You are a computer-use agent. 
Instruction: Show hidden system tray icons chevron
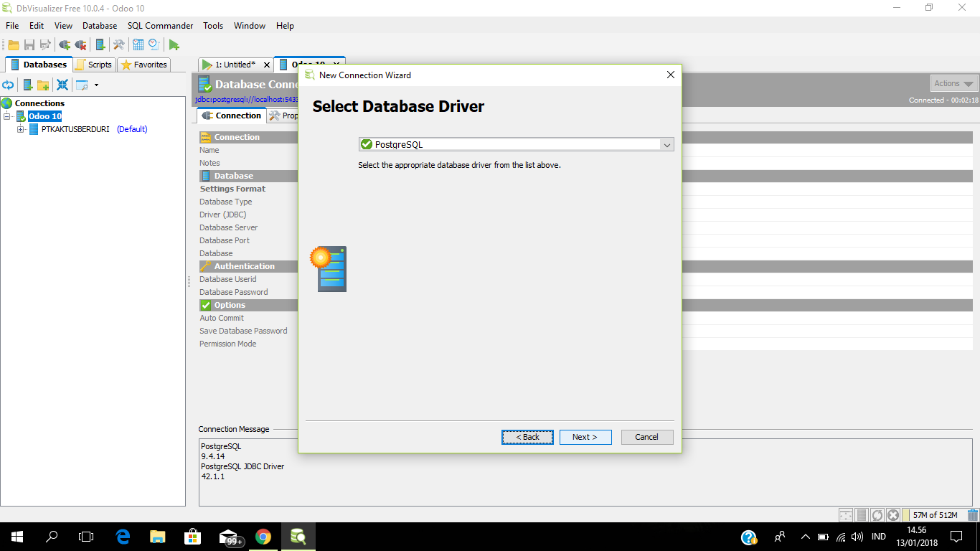click(805, 537)
